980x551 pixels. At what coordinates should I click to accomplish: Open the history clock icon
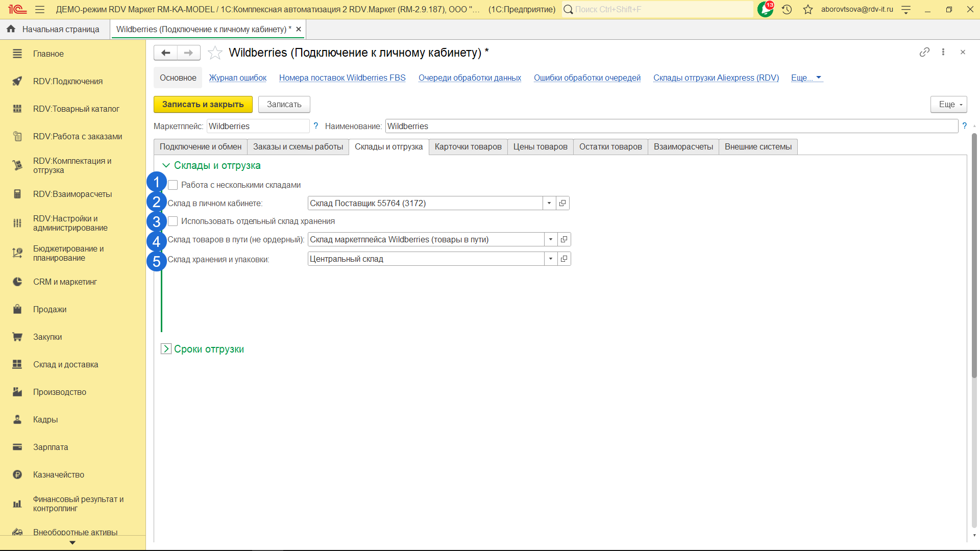[x=787, y=9]
